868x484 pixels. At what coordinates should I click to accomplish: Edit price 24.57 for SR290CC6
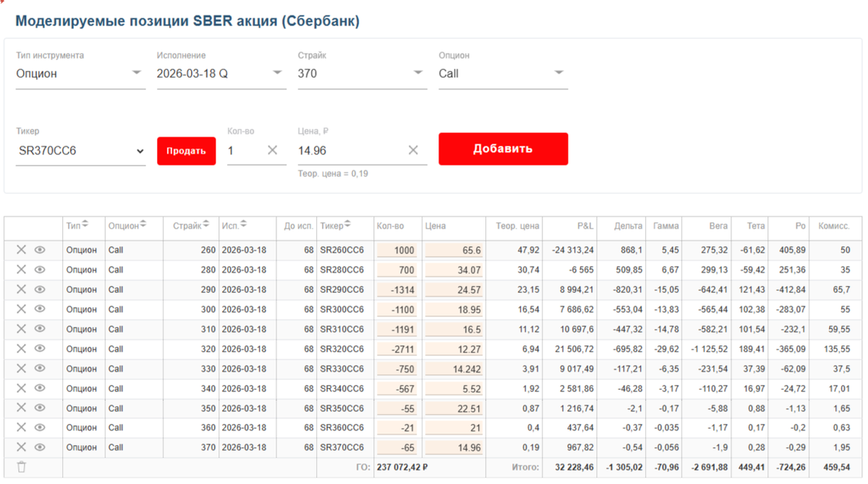(454, 289)
